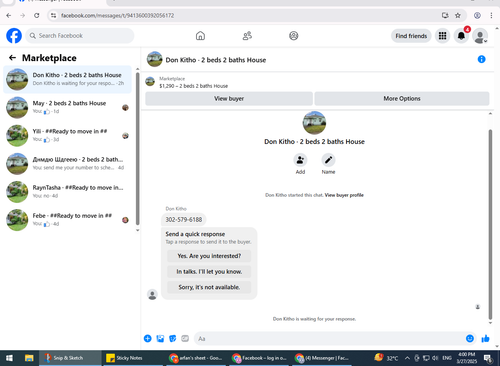Screen dimensions: 500x366
Task: Send quick reply Sorry, it's not available.
Action: (x=209, y=287)
